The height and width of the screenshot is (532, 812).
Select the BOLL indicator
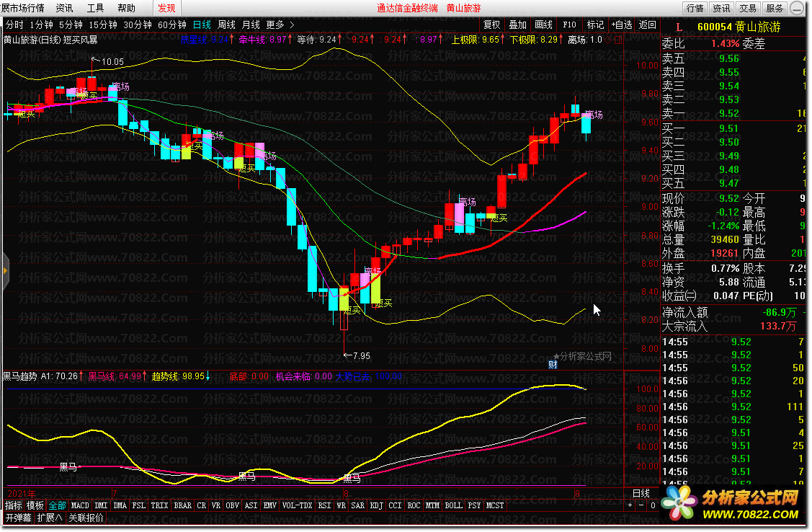(454, 505)
